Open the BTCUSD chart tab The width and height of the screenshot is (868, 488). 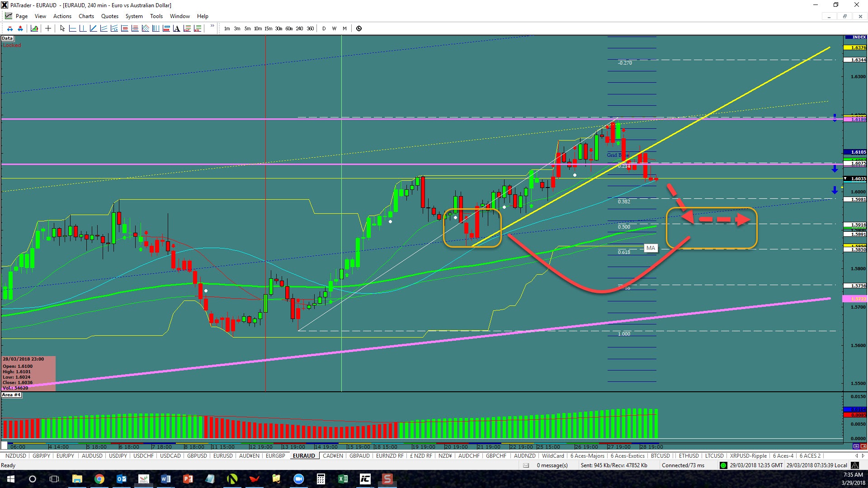coord(660,456)
